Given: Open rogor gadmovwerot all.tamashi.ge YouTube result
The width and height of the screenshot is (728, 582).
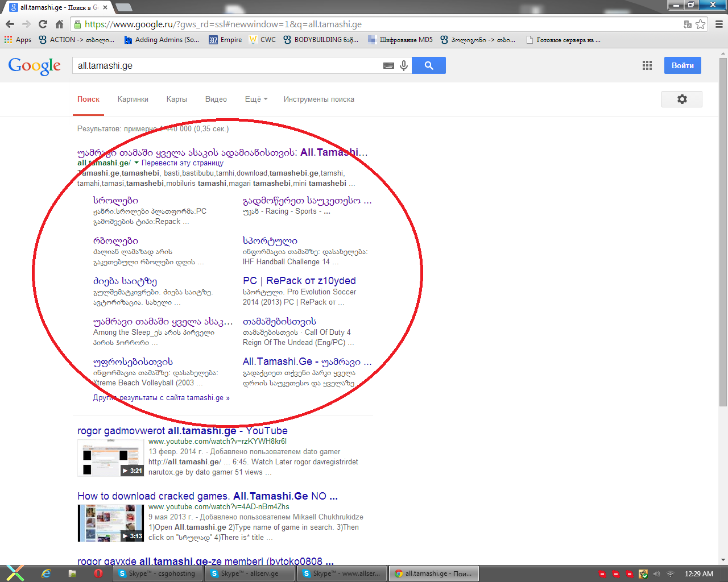Looking at the screenshot, I should pyautogui.click(x=183, y=431).
